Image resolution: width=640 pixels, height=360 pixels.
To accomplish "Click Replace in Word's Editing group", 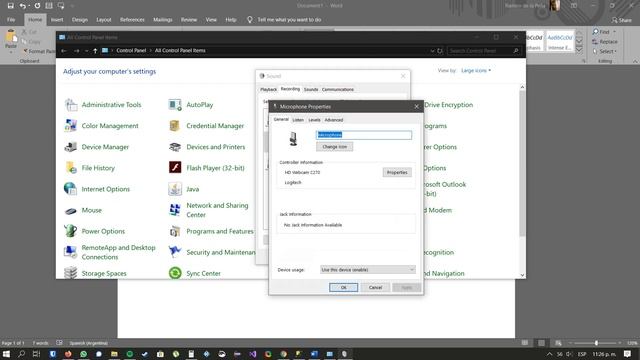I will tap(605, 42).
